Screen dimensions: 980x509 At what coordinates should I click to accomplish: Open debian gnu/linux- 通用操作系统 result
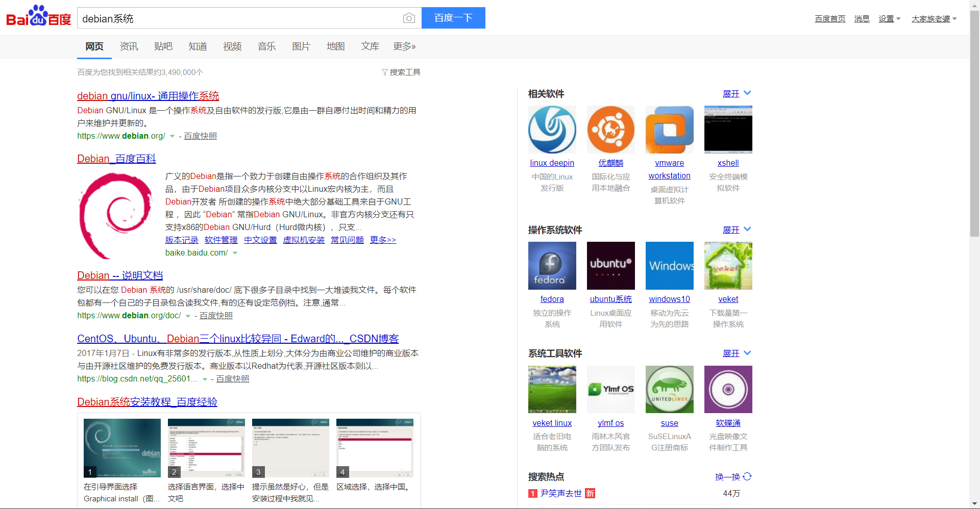click(148, 96)
